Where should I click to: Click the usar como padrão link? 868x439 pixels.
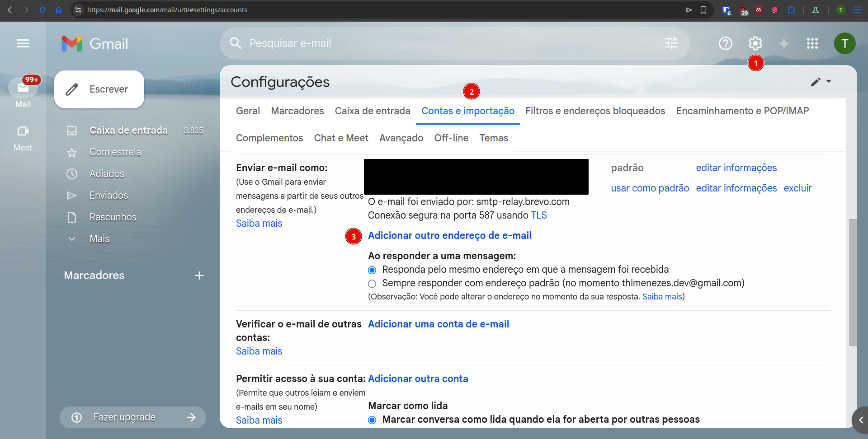pos(650,188)
